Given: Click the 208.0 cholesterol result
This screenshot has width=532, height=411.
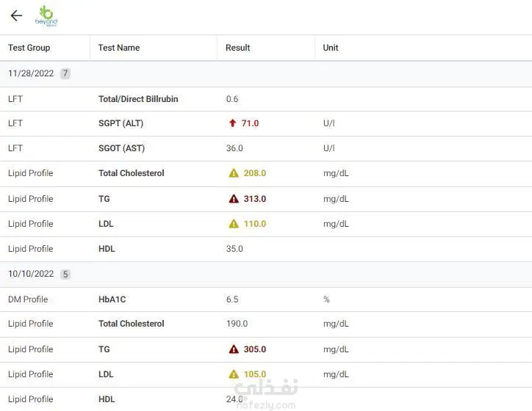Looking at the screenshot, I should [255, 173].
